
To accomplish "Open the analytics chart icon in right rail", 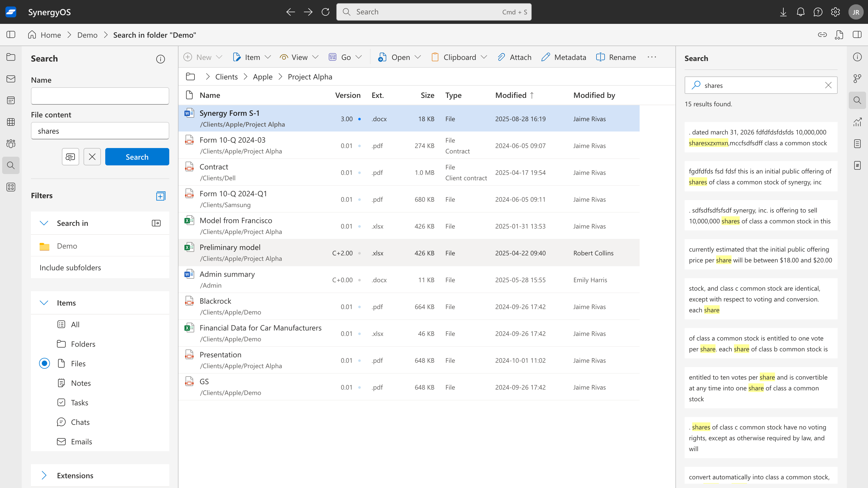I will [857, 122].
